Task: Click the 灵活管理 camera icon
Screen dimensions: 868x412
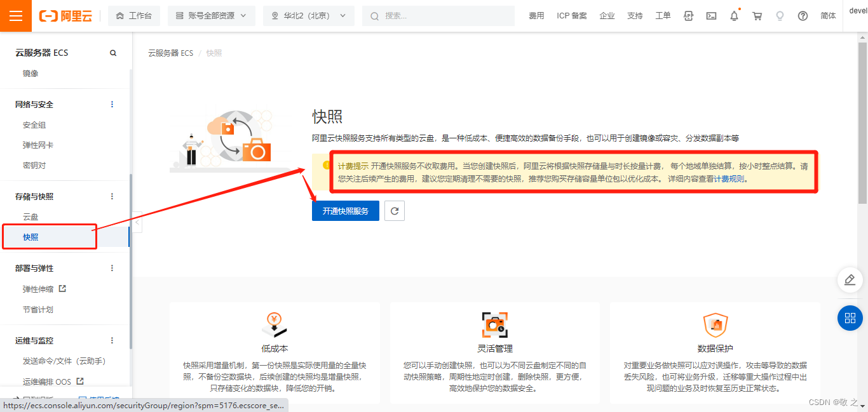Action: tap(495, 325)
